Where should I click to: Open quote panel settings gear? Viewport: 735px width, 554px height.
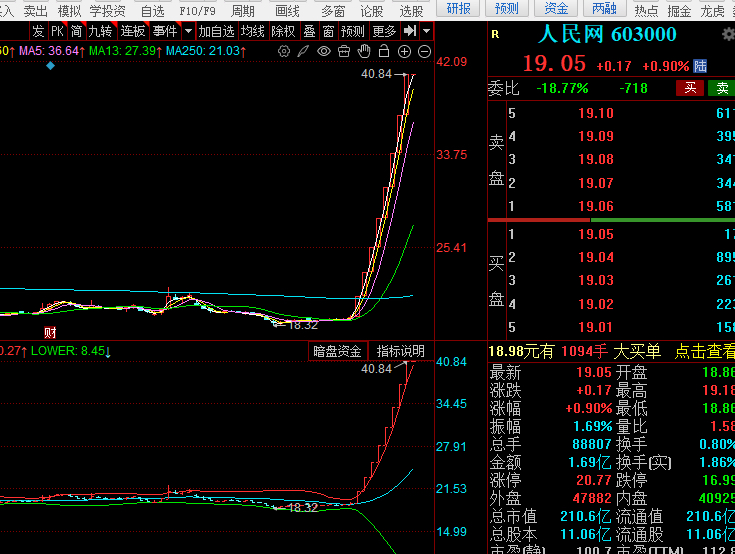point(728,34)
